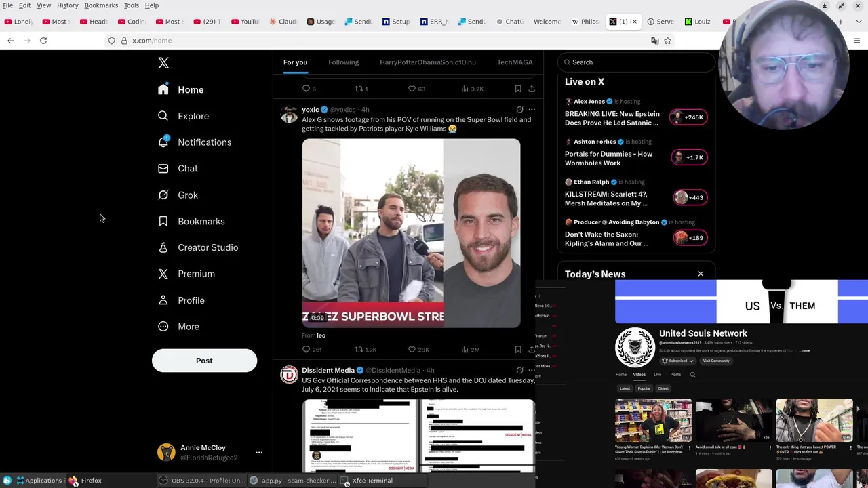Open the Applications menu in taskbar
868x488 pixels.
pos(39,481)
